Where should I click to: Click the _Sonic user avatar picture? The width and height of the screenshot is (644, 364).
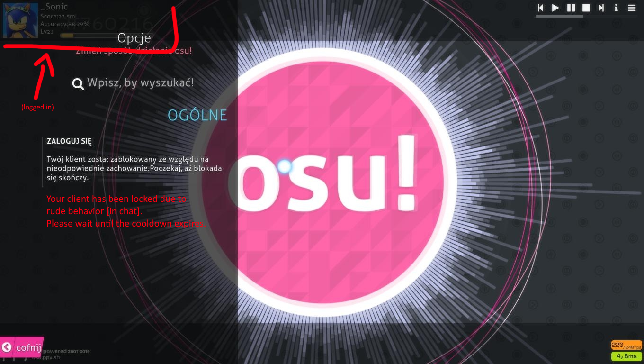click(20, 20)
